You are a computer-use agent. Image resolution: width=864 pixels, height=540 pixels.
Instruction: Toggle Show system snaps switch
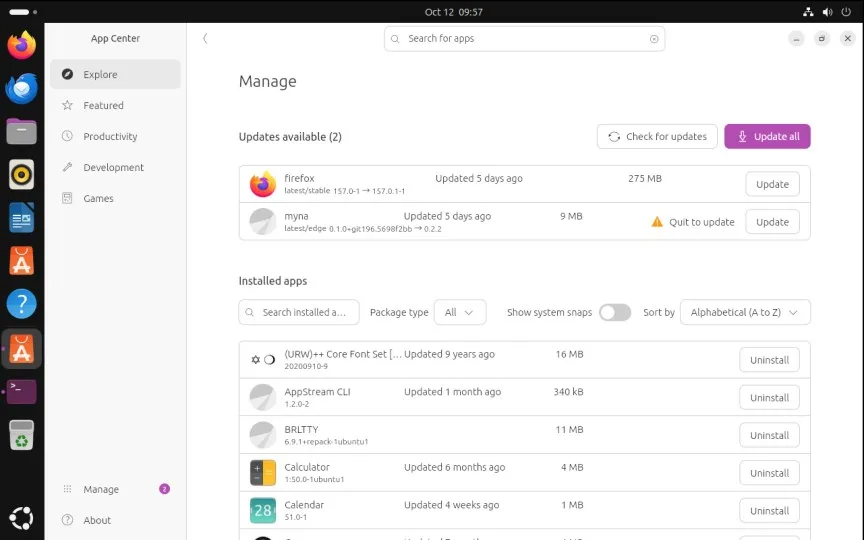pyautogui.click(x=615, y=312)
